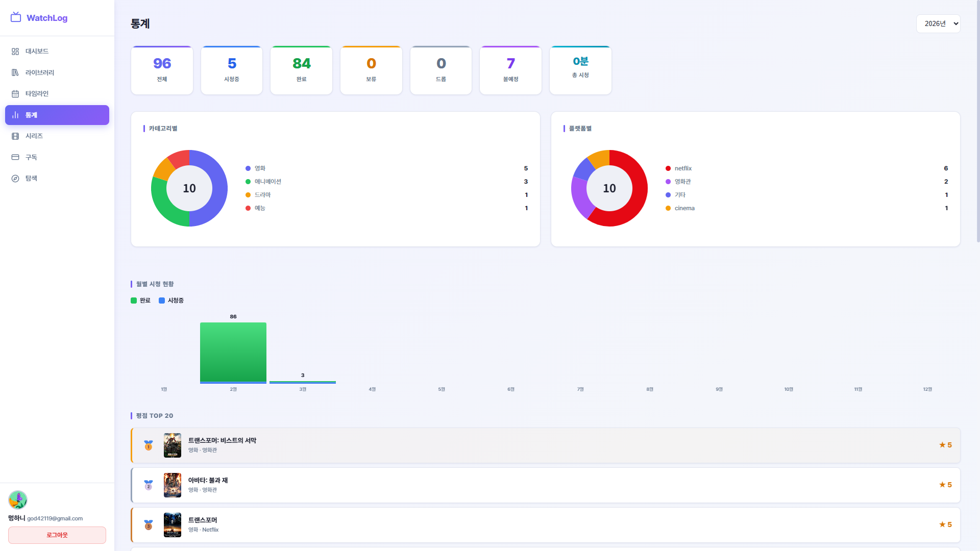The height and width of the screenshot is (551, 980).
Task: Select the 라이브러리 books icon
Action: pyautogui.click(x=15, y=72)
